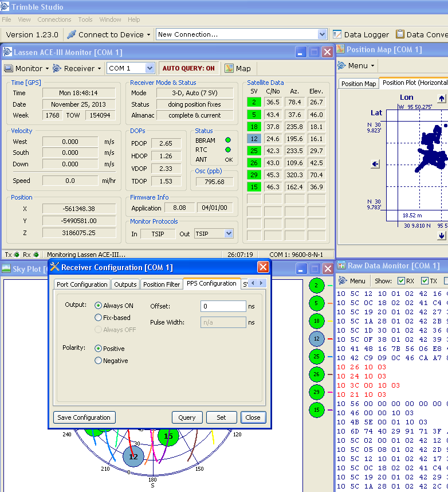Click the Rx status LED indicator

(x=36, y=255)
